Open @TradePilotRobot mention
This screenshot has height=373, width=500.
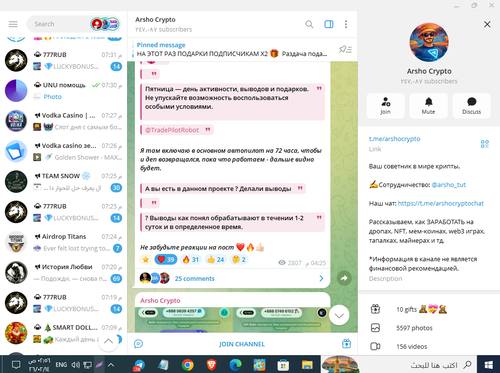tap(172, 130)
